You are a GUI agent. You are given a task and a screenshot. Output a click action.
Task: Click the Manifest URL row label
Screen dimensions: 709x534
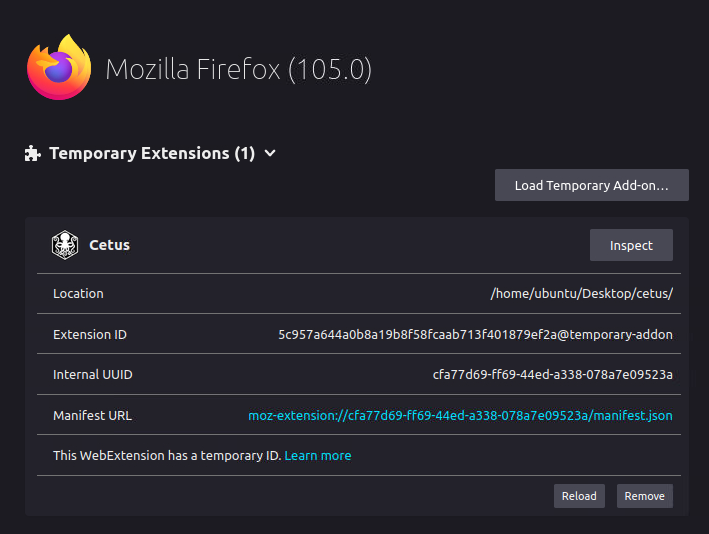point(92,415)
